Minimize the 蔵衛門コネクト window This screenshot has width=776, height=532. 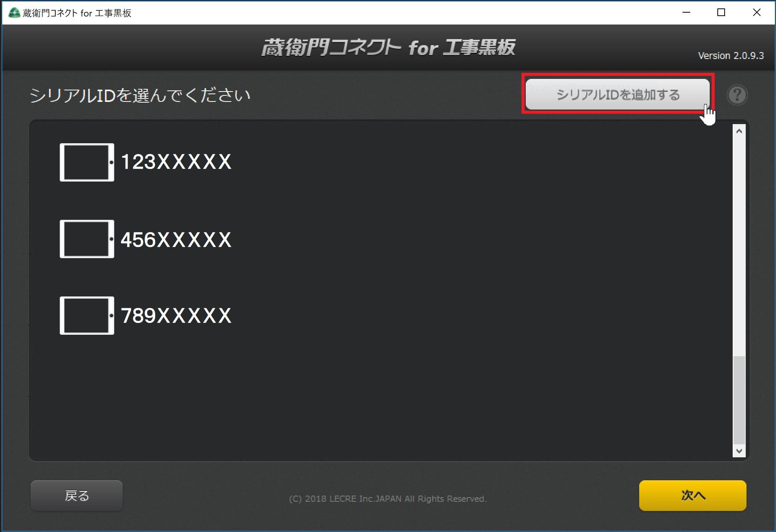686,12
